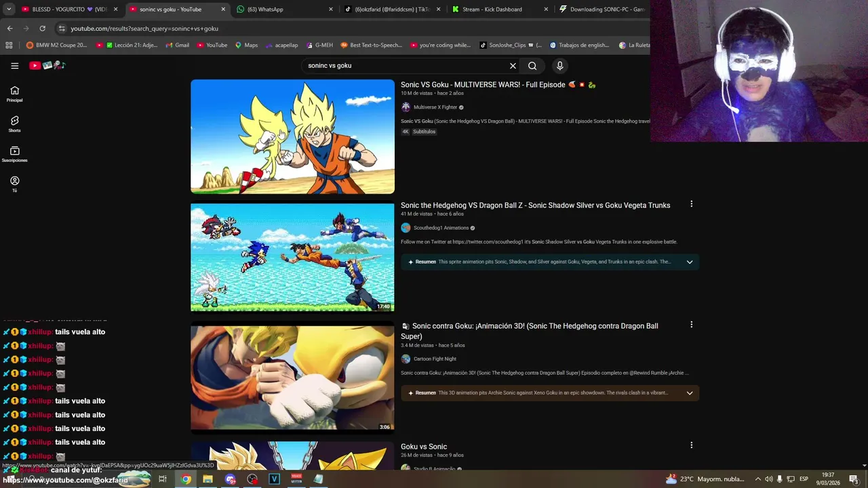Viewport: 868px width, 488px height.
Task: Open options menu for Sonic contra Goku video
Action: [x=691, y=325]
